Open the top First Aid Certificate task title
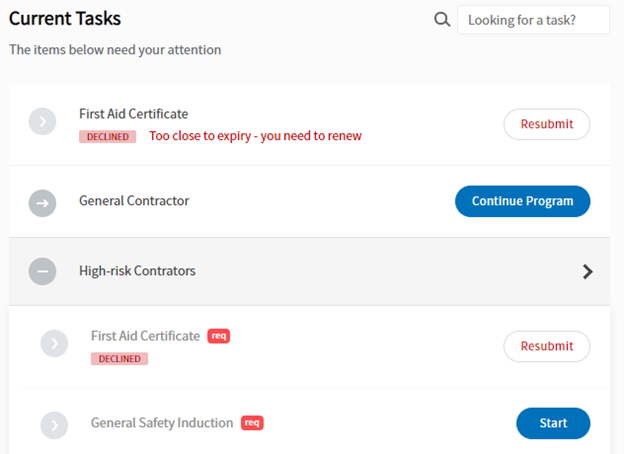The width and height of the screenshot is (624, 454). tap(133, 114)
